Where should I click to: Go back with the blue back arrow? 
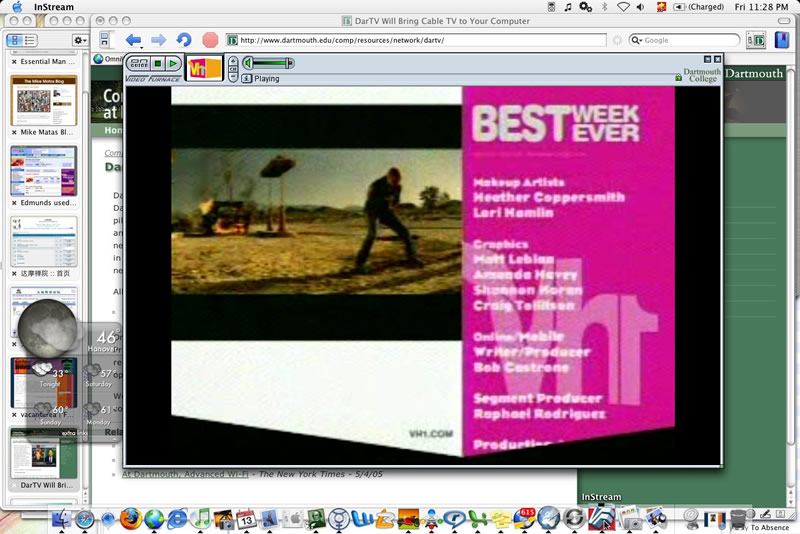[x=133, y=40]
